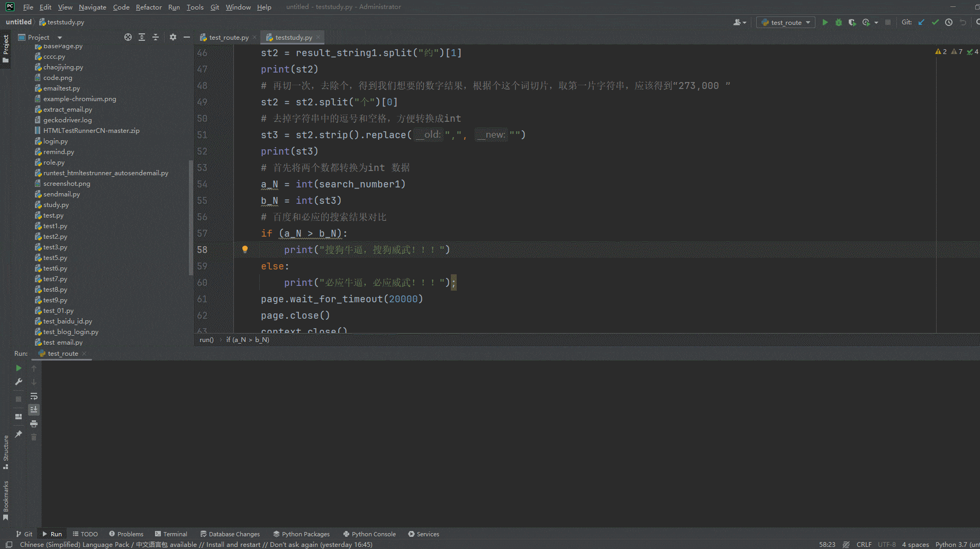This screenshot has width=980, height=549.
Task: Print the Run console output
Action: click(x=34, y=424)
